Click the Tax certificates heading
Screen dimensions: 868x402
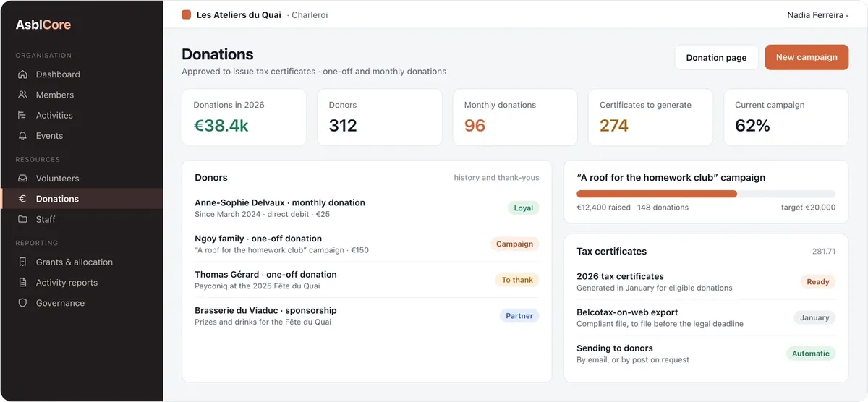point(611,252)
